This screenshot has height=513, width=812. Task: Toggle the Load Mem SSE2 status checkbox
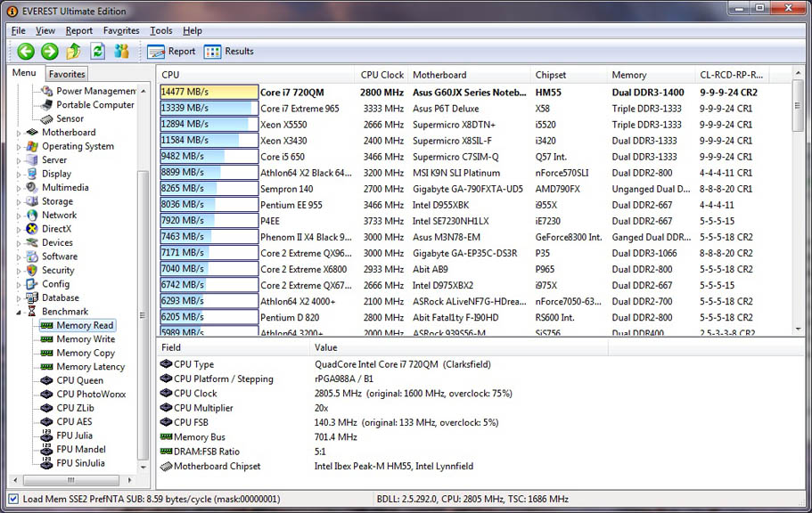[13, 499]
